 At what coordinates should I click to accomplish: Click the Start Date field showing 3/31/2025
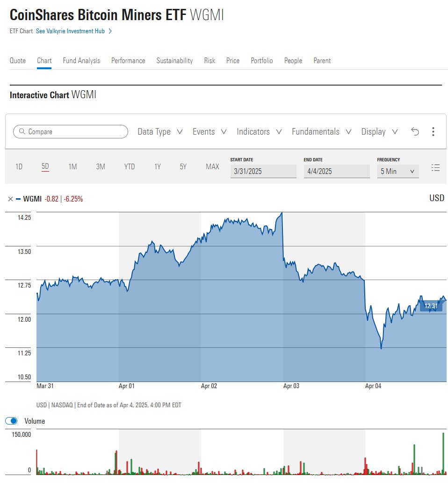[262, 171]
